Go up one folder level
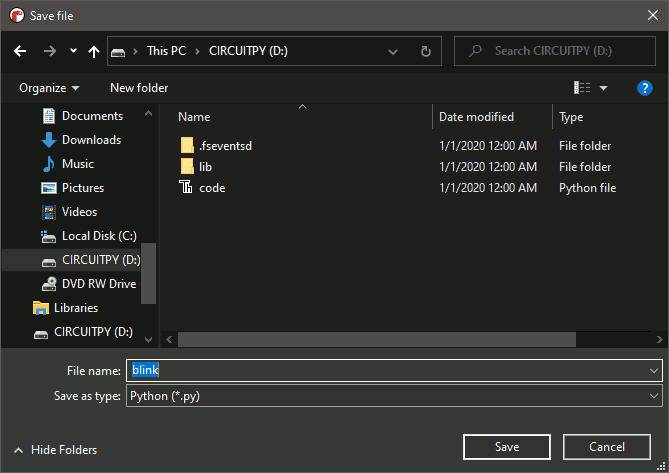The image size is (669, 473). pyautogui.click(x=94, y=52)
